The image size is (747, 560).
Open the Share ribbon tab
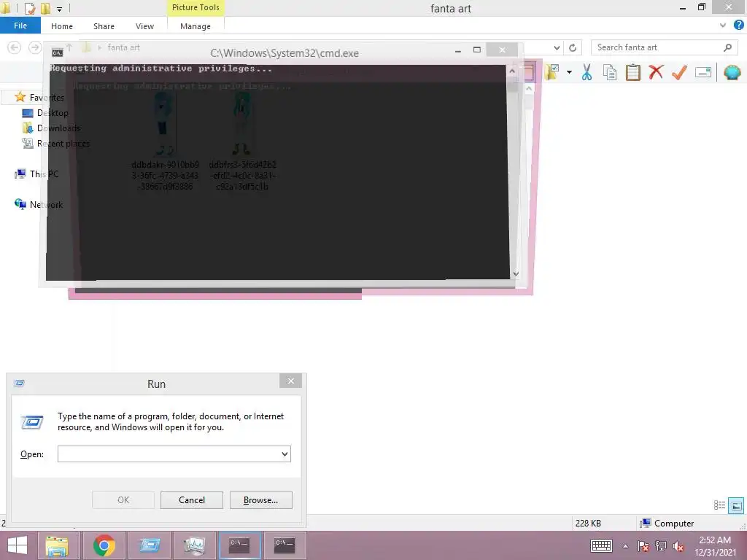[x=104, y=26]
